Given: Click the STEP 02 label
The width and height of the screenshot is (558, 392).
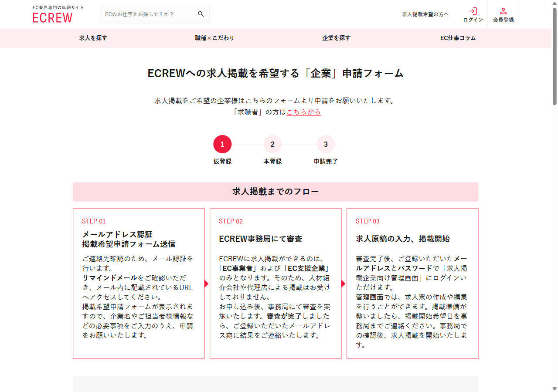Looking at the screenshot, I should tap(231, 221).
